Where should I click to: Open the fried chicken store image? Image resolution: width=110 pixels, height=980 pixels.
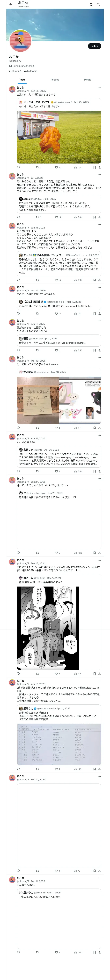[59, 137]
